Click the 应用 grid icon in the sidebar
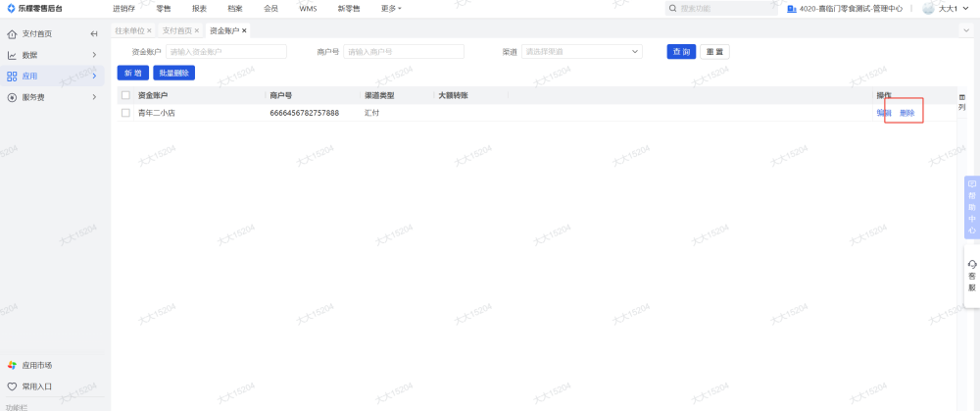The width and height of the screenshot is (980, 411). (x=12, y=77)
